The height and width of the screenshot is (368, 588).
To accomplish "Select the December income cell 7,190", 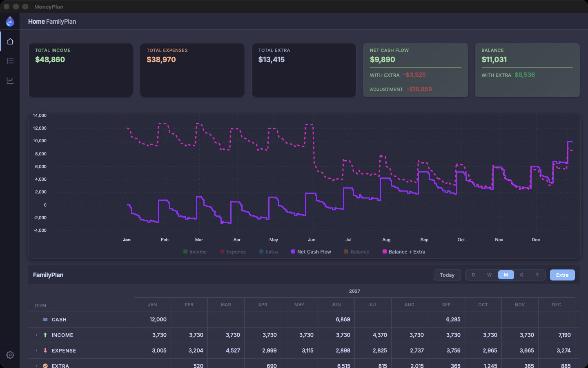I will tap(557, 335).
